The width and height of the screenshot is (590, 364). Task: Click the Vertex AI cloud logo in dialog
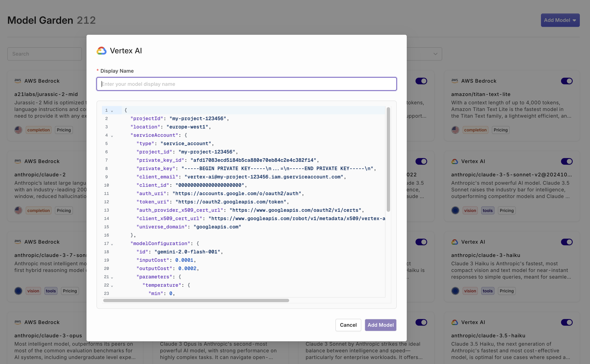(102, 51)
